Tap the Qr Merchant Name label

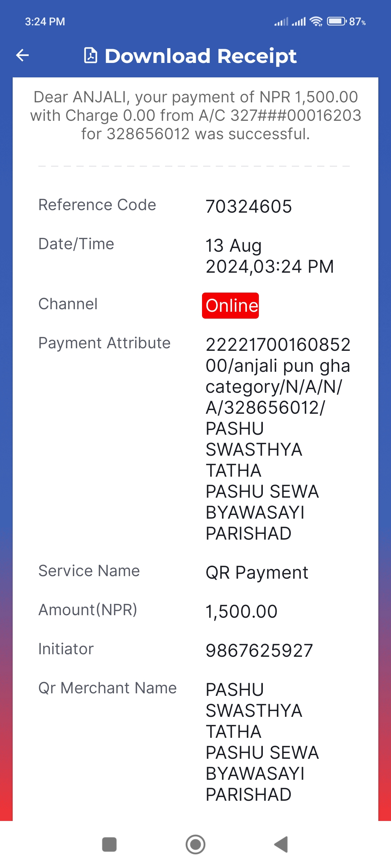point(108,688)
